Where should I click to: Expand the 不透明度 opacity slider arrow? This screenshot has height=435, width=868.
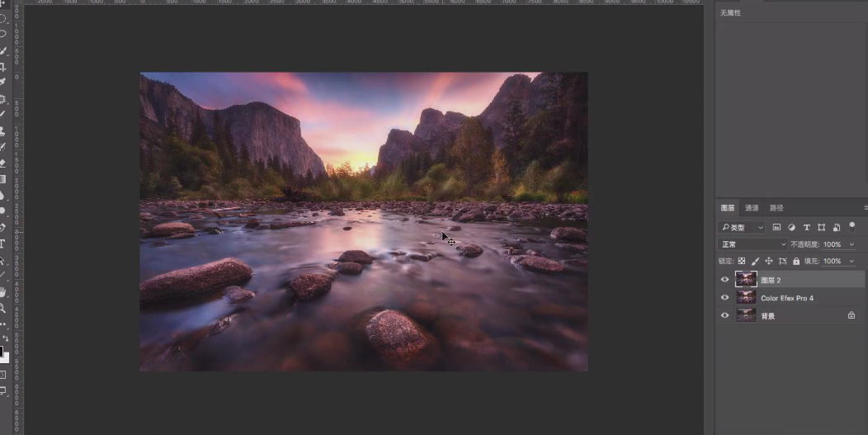(x=851, y=244)
